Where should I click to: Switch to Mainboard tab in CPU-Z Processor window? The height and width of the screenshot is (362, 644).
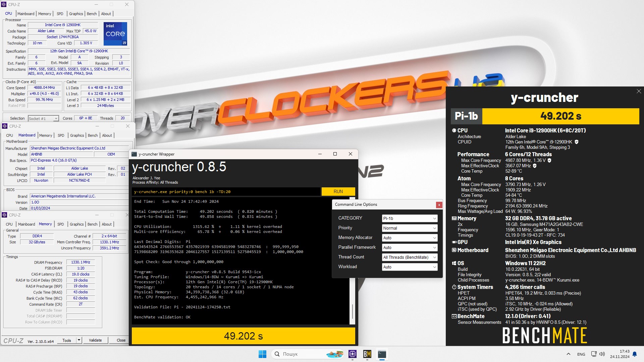(26, 14)
